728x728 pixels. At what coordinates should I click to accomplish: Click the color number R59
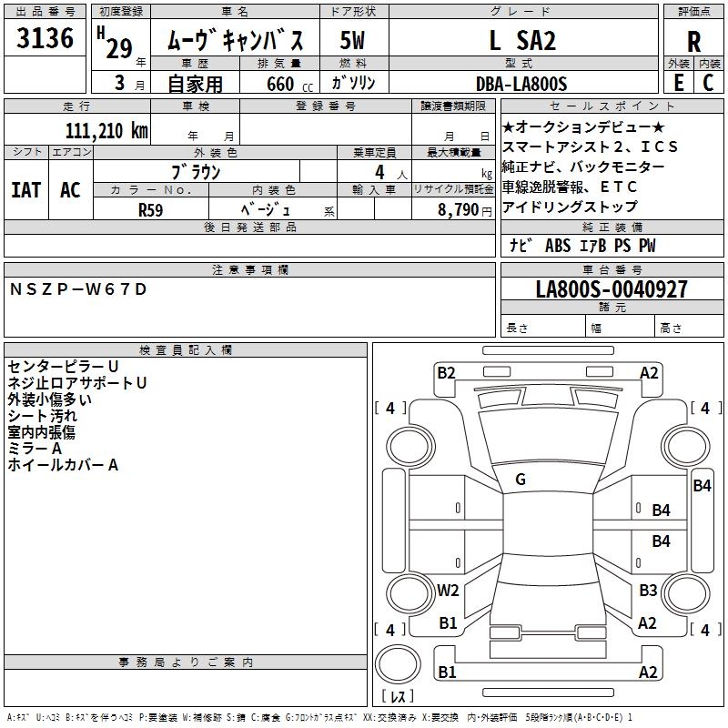pyautogui.click(x=150, y=208)
